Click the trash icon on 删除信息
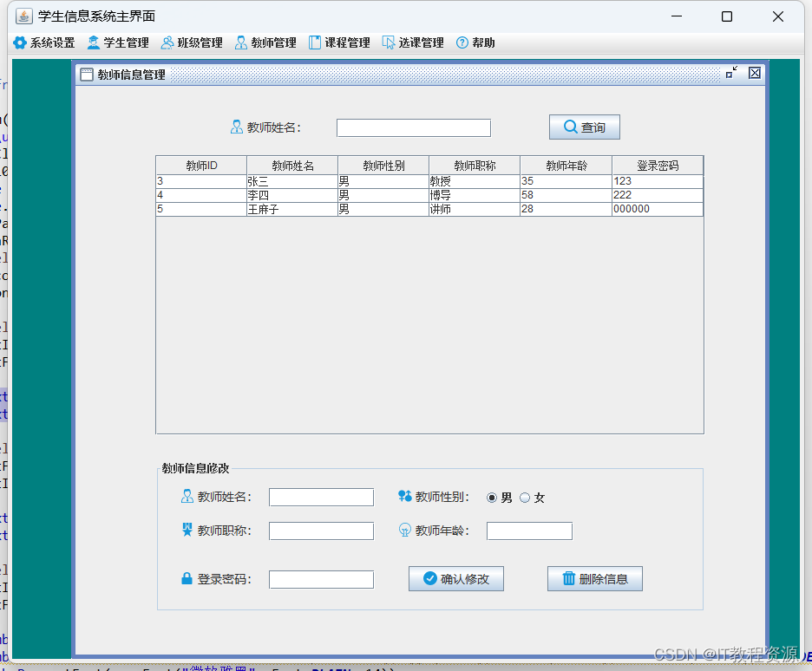The height and width of the screenshot is (671, 812). click(x=568, y=578)
